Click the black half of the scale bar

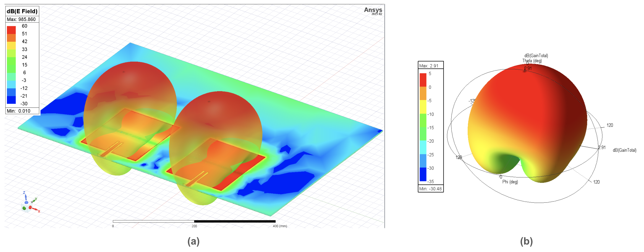[235, 221]
